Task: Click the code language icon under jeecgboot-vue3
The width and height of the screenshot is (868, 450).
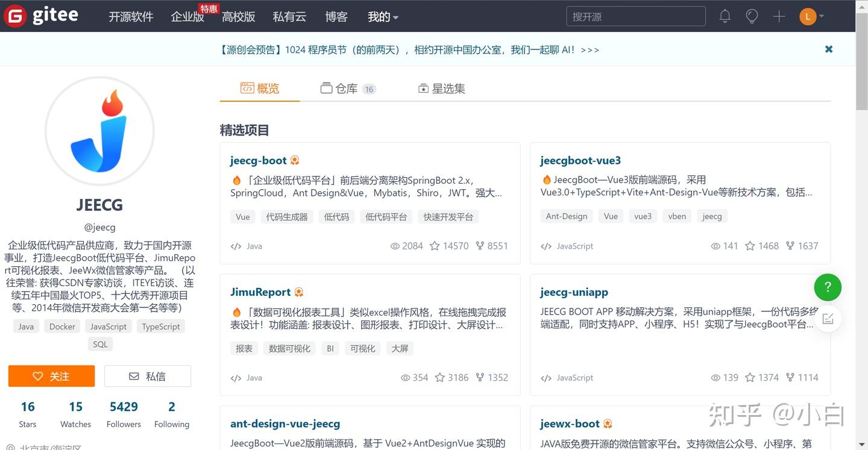Action: (546, 246)
